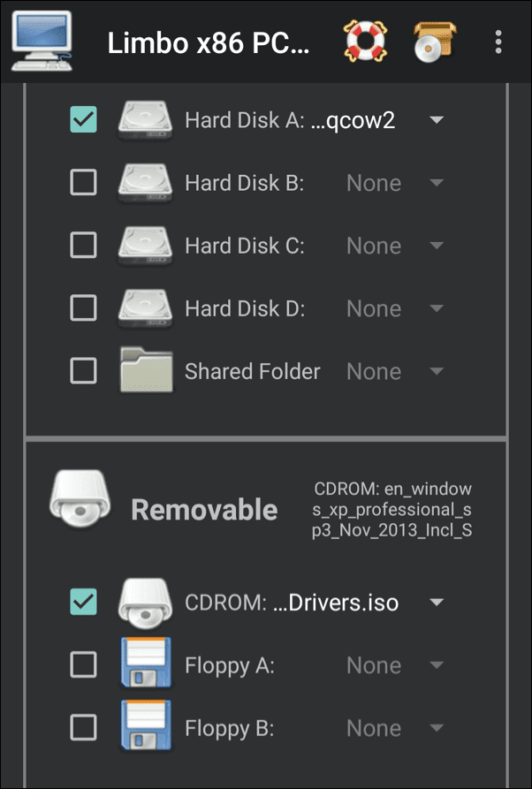
Task: Enable the Hard Disk B checkbox
Action: (x=83, y=183)
